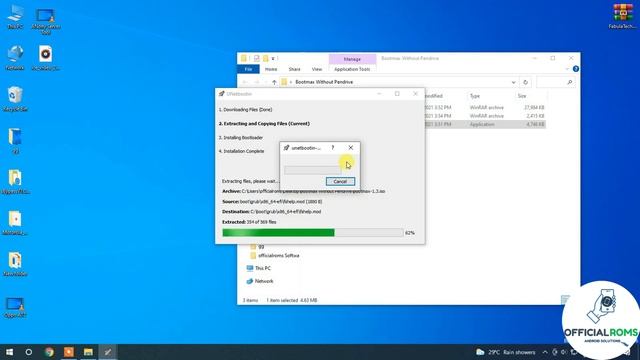Select the Application file row
The image size is (640, 360).
484,124
